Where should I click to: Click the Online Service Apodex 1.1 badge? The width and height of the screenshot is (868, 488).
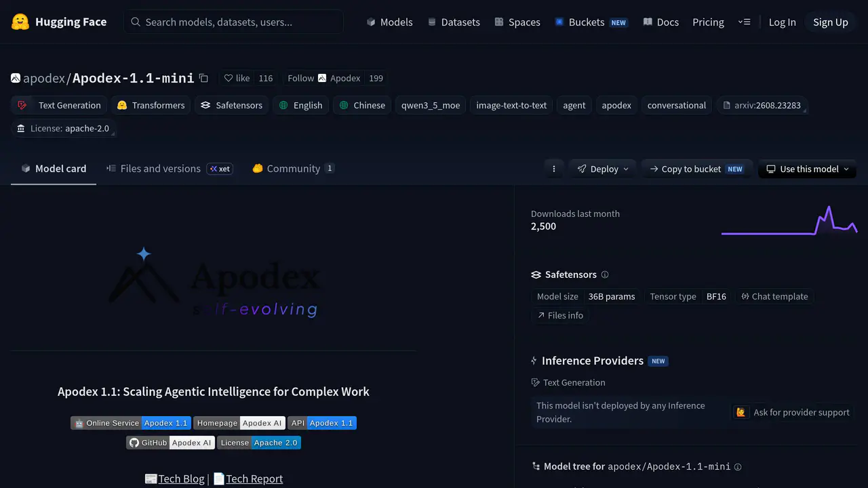[x=132, y=423]
